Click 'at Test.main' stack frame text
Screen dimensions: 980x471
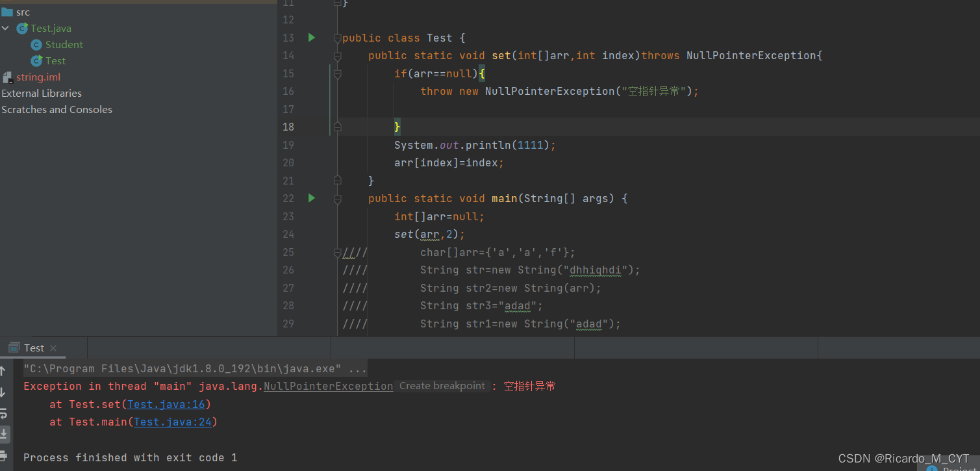click(88, 422)
